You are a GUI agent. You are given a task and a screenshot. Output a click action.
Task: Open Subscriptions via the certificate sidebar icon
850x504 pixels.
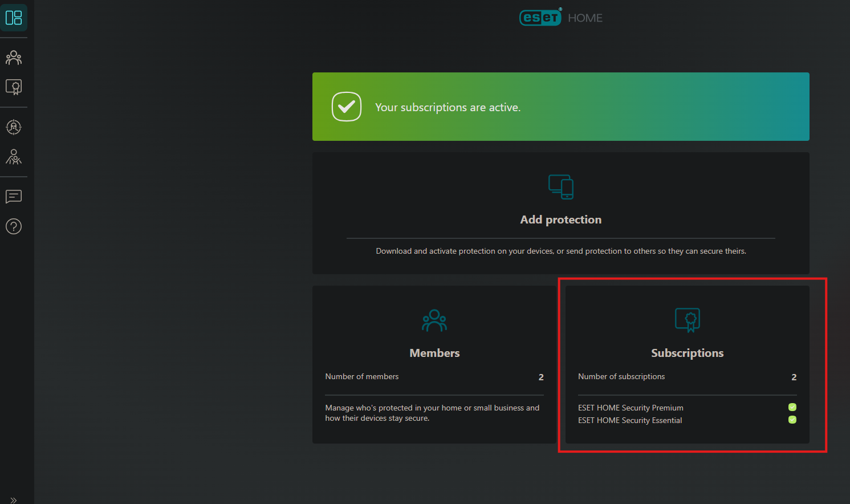click(x=14, y=87)
